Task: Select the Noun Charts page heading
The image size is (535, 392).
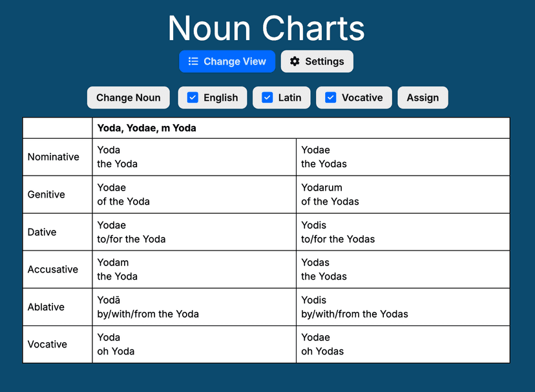Action: click(266, 28)
